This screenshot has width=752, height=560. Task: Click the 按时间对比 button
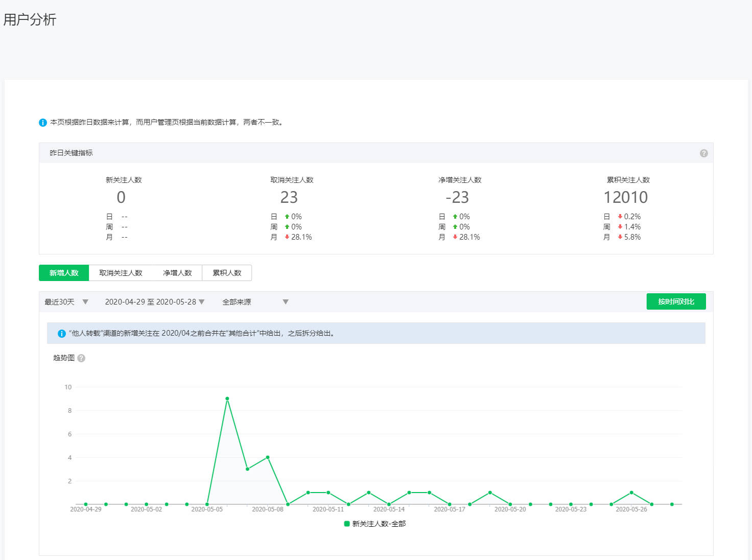(x=676, y=301)
